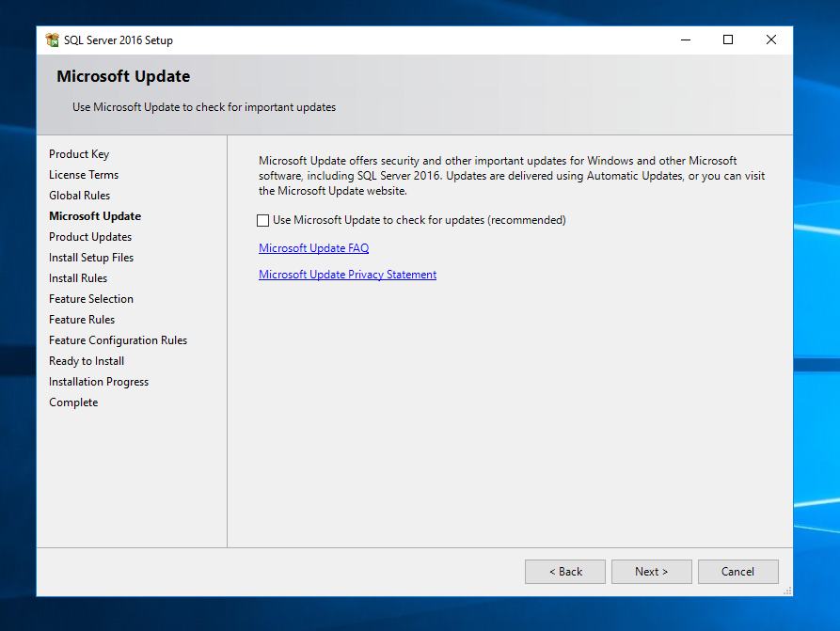Minimize the SQL Server Setup window
This screenshot has width=840, height=631.
[685, 40]
